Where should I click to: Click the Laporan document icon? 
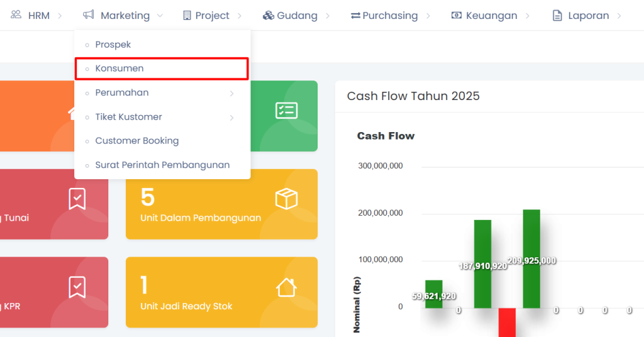pos(557,15)
